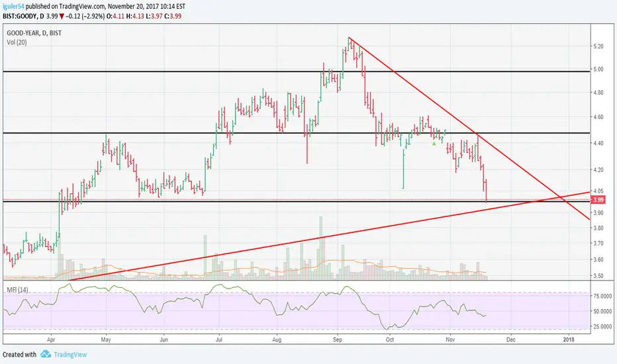Screen dimensions: 617x364
Task: Click the Nov date label on time axis
Action: pyautogui.click(x=450, y=340)
